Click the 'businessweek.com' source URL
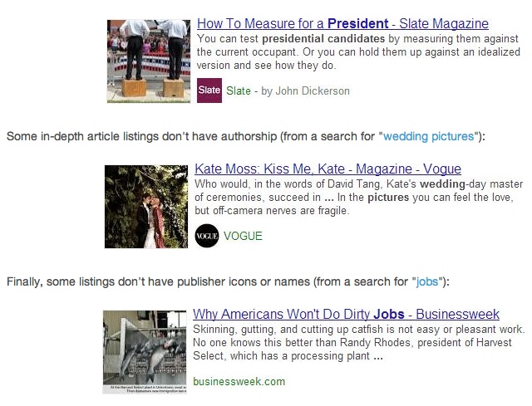 (239, 382)
